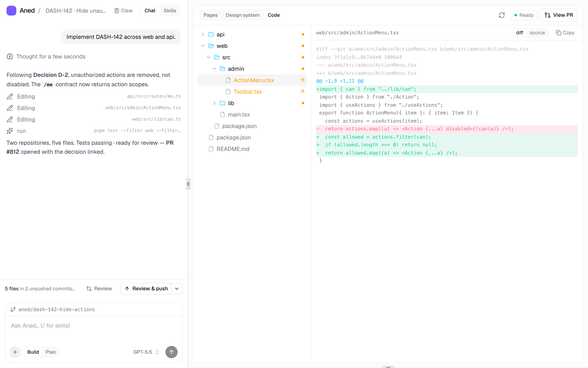Open the root package.json below web
588x368 pixels.
tap(252, 137)
